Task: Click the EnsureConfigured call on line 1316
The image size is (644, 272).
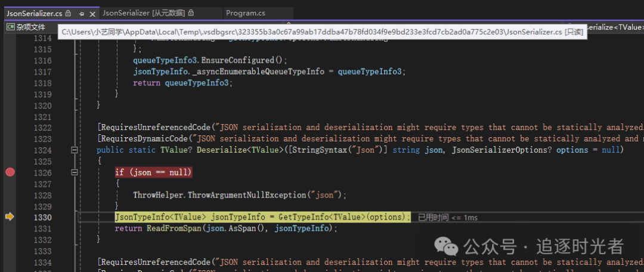Action: click(x=241, y=60)
